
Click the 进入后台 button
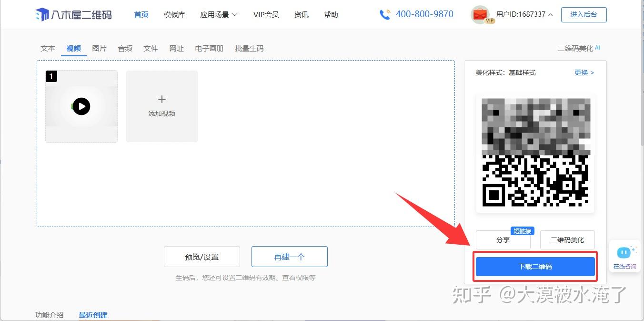tap(584, 15)
